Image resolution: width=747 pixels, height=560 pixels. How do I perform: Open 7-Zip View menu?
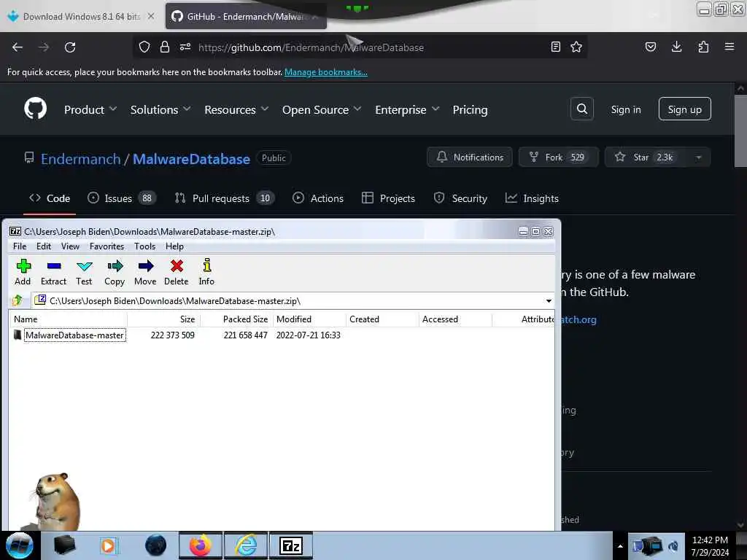click(x=70, y=246)
